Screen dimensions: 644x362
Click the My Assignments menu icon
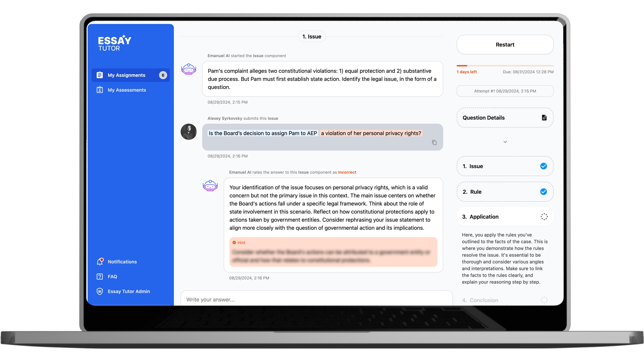[x=99, y=75]
